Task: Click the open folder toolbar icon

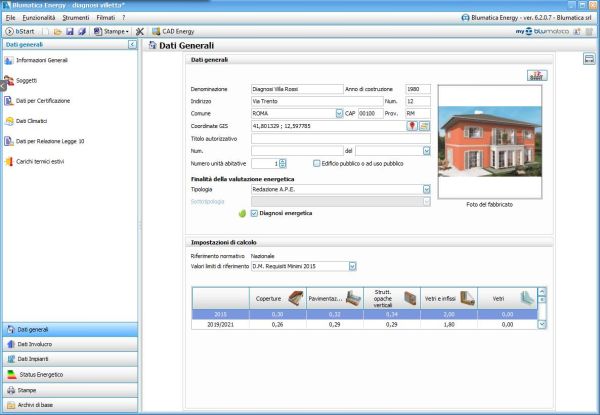Action: 58,32
